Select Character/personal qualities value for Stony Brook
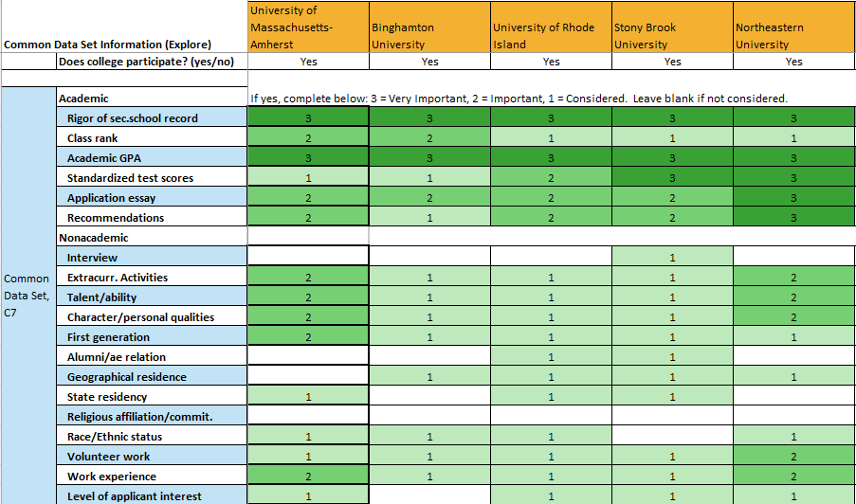Screen dimensions: 856x504 point(672,317)
